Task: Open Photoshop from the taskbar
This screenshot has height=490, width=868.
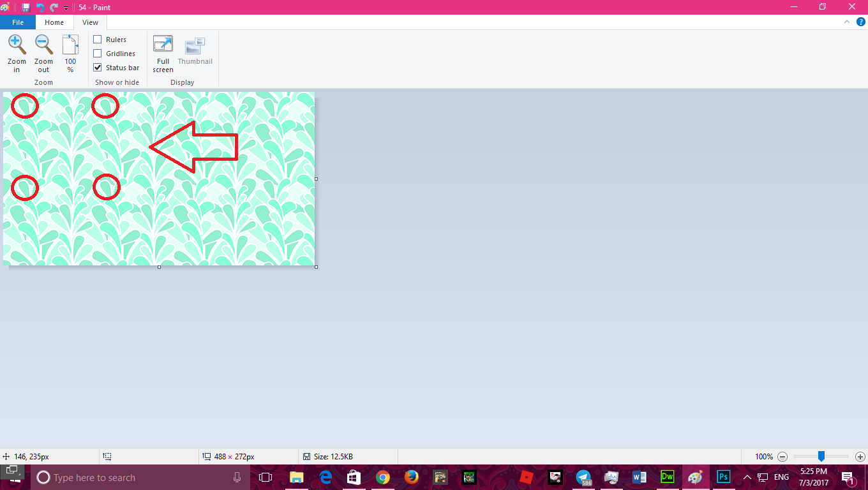Action: pyautogui.click(x=724, y=477)
